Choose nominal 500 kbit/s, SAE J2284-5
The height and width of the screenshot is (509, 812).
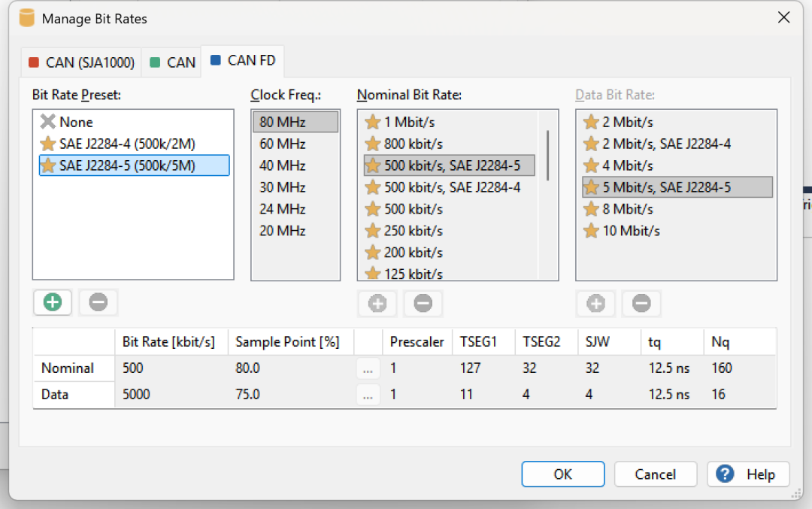coord(449,165)
